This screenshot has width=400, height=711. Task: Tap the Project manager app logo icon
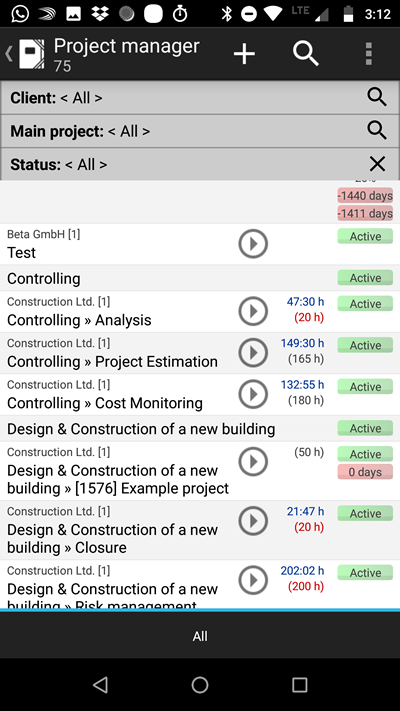click(31, 54)
